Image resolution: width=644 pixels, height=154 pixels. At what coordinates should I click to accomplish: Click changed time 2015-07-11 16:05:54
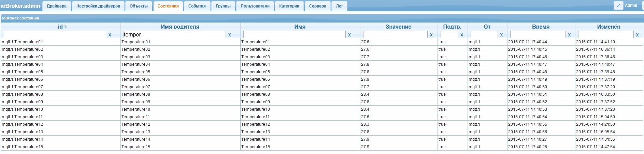(x=596, y=132)
